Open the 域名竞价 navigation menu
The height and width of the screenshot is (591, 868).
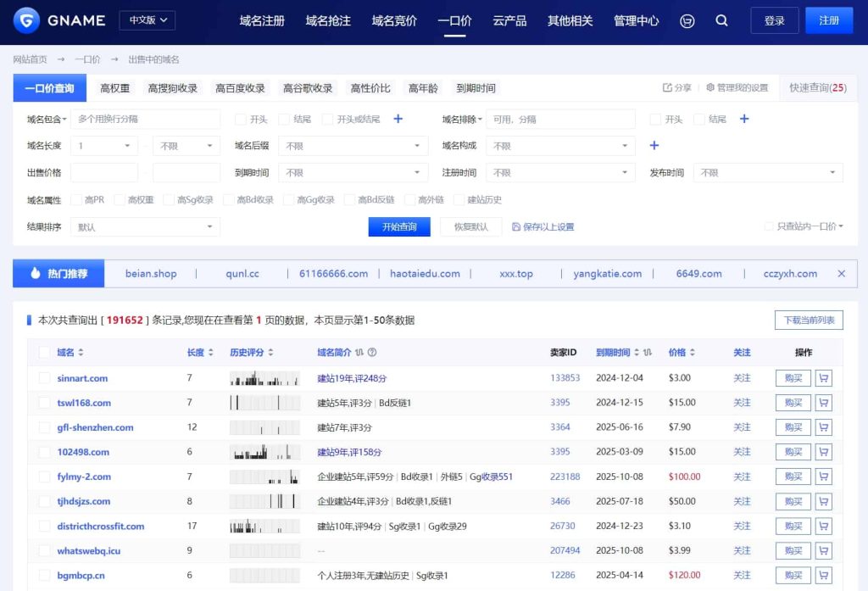point(394,20)
